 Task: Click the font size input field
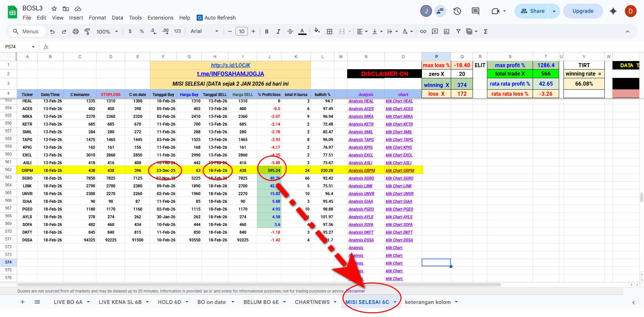241,32
